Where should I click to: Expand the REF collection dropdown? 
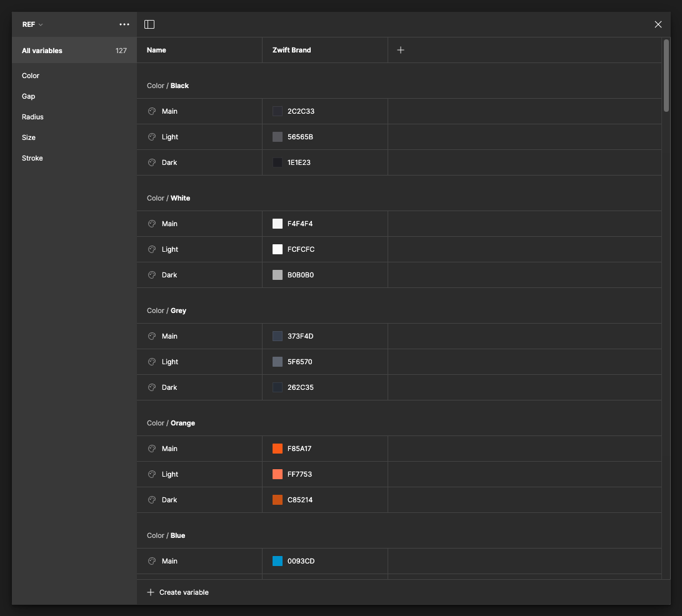tap(33, 24)
